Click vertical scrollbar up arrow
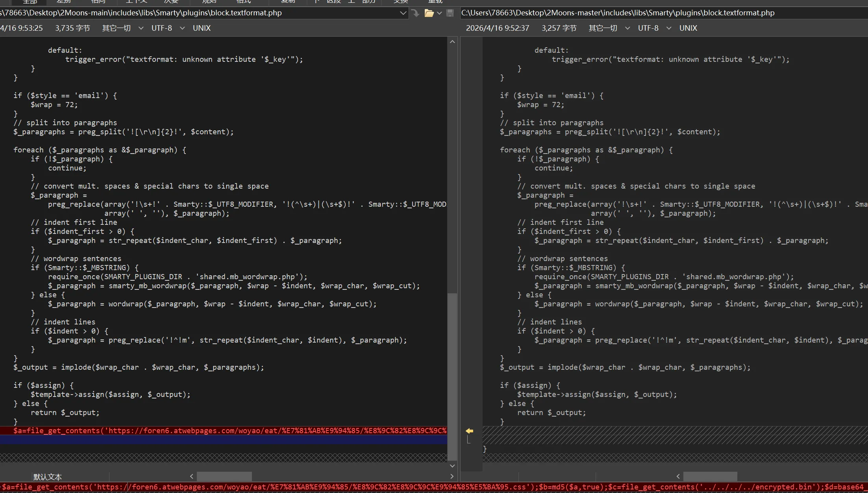 pos(452,42)
